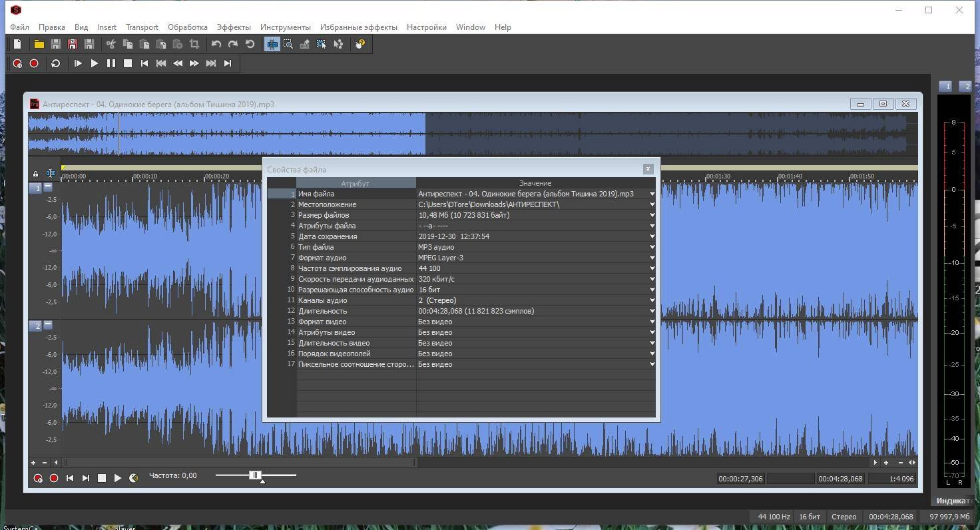Click the red Save As icon
The image size is (980, 530).
pyautogui.click(x=73, y=44)
